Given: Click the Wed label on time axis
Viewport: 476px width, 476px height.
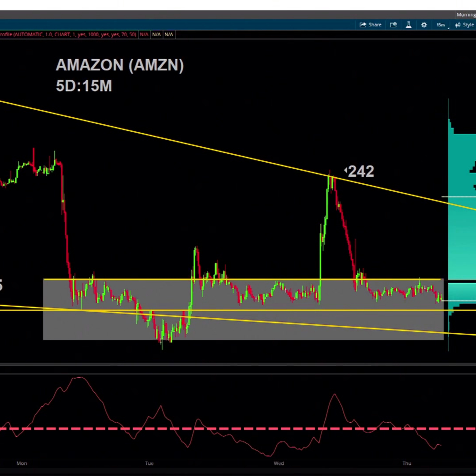Looking at the screenshot, I should point(279,463).
